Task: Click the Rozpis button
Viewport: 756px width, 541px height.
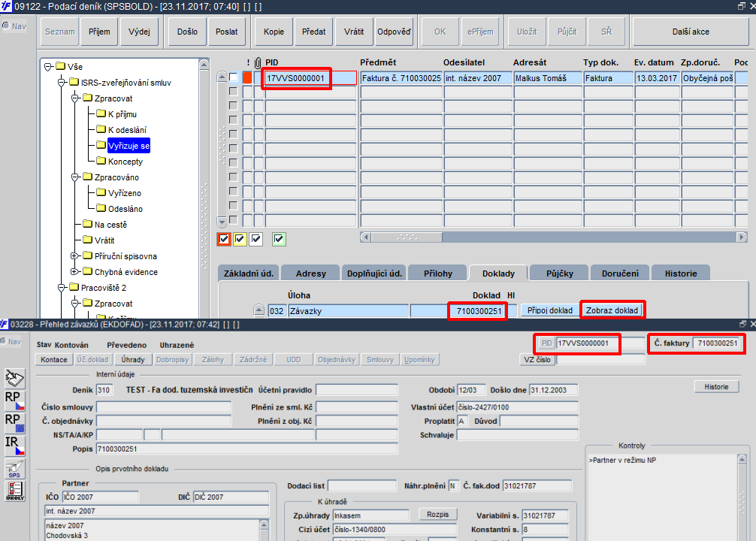Action: click(438, 515)
